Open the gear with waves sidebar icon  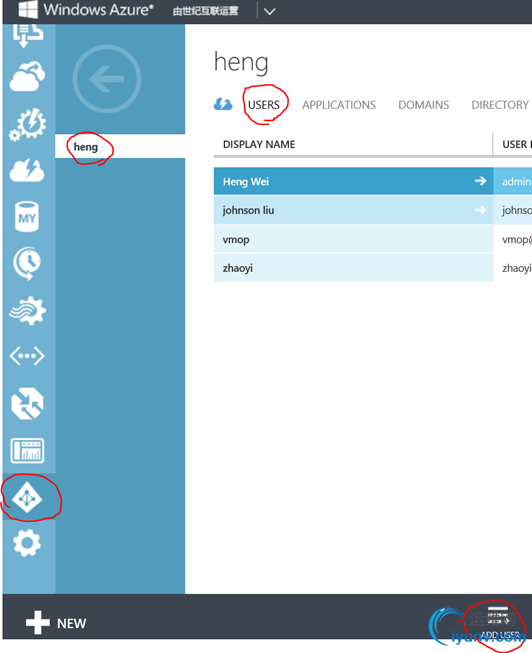click(x=27, y=311)
